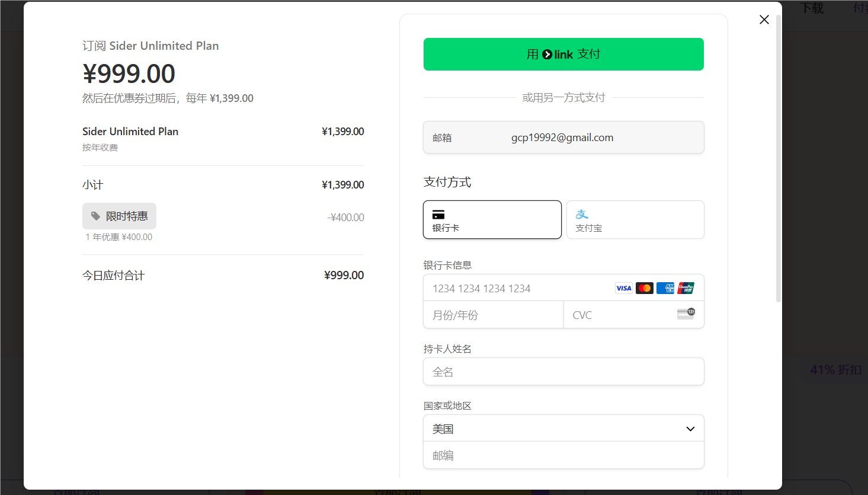
Task: Open the 国家或地区 country dropdown
Action: click(x=563, y=429)
